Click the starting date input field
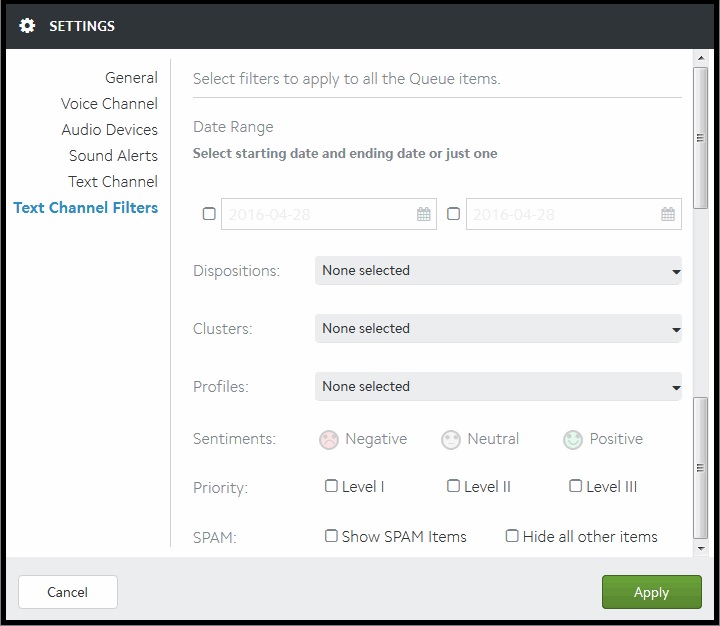Screen dimensions: 720x626 point(329,214)
